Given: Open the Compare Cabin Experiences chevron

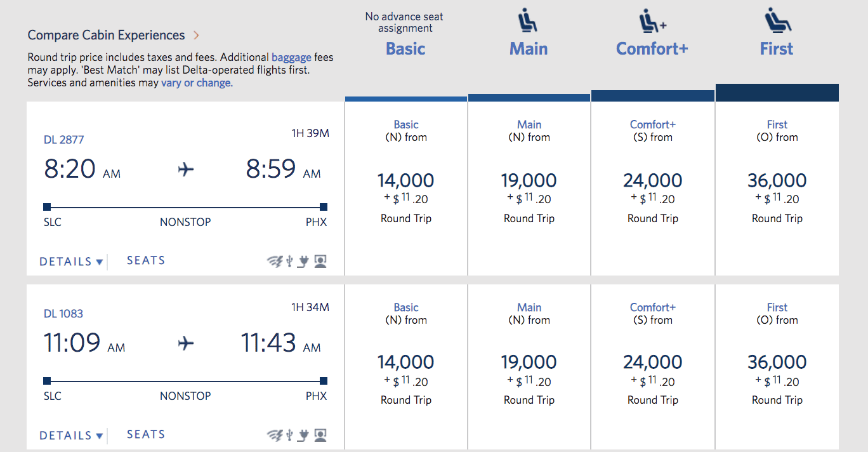Looking at the screenshot, I should point(196,35).
